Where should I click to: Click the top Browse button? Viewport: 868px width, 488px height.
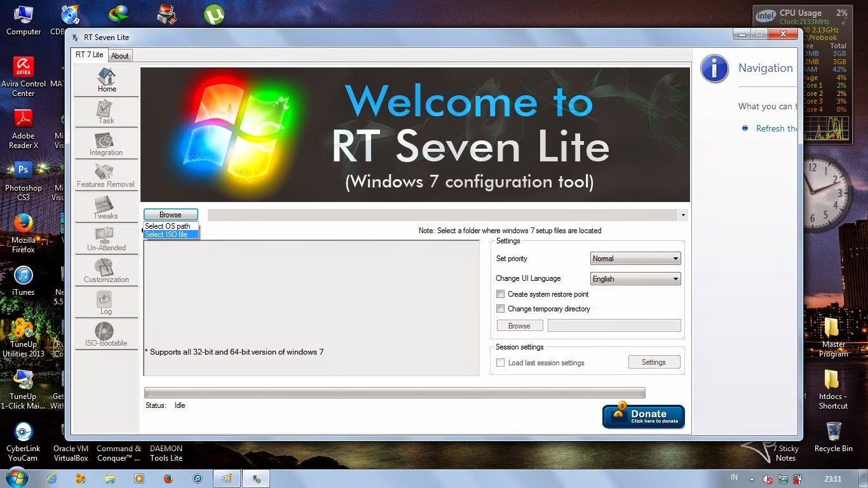pos(170,215)
